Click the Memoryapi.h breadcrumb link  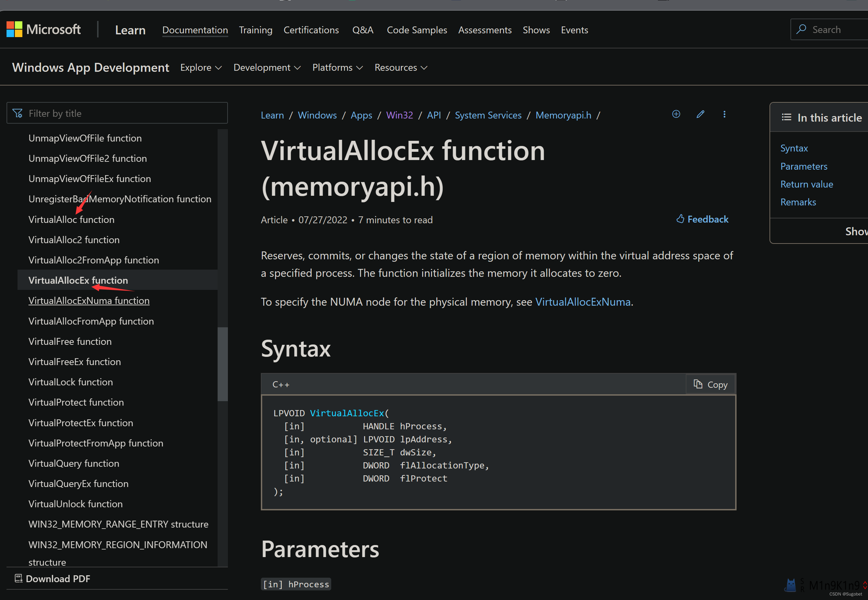[x=563, y=115]
